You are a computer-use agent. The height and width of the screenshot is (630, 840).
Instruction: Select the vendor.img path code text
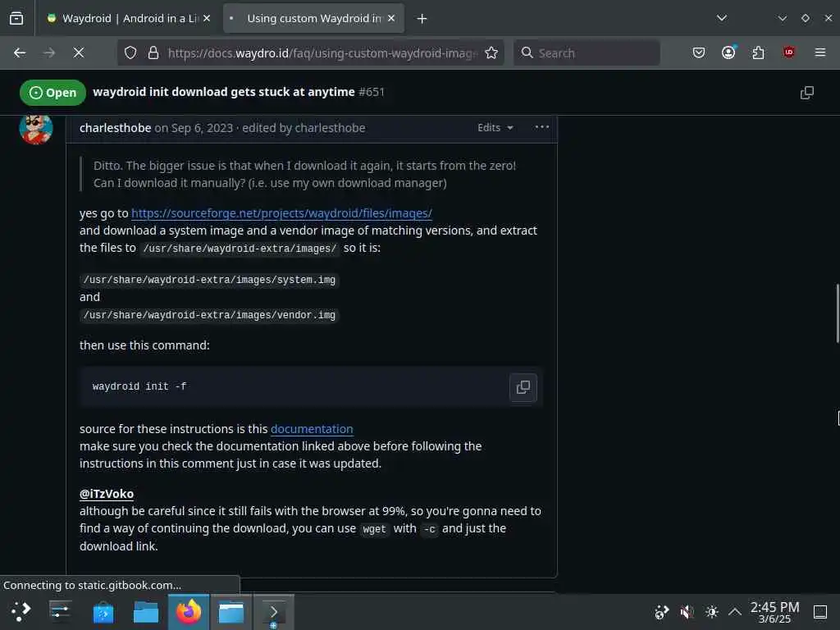[x=209, y=315]
